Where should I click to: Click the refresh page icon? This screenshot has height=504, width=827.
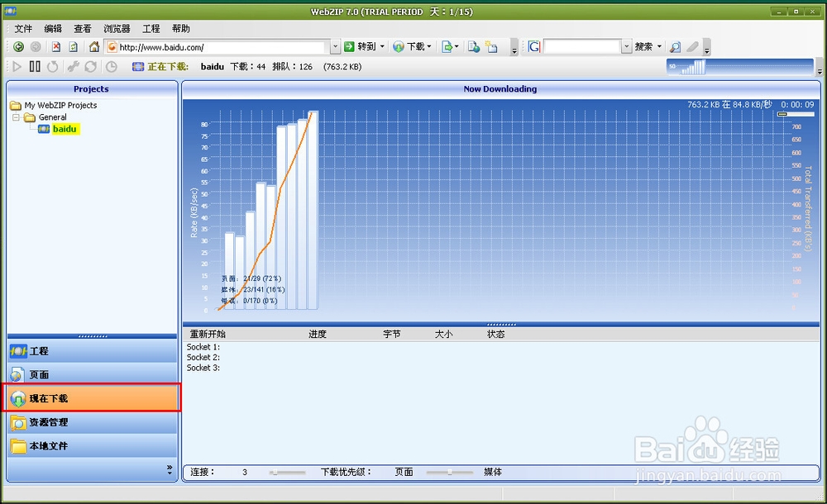click(74, 47)
